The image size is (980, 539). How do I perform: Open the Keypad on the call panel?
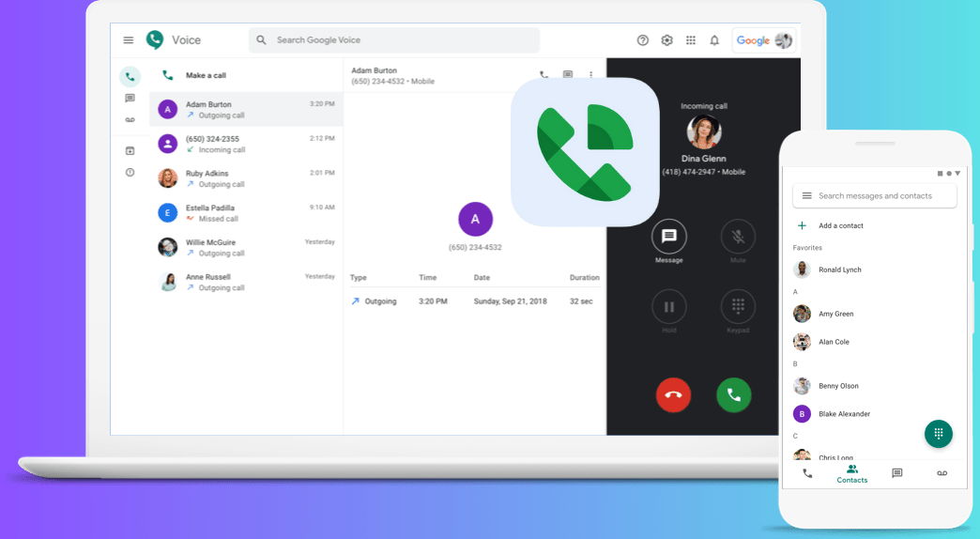(738, 307)
